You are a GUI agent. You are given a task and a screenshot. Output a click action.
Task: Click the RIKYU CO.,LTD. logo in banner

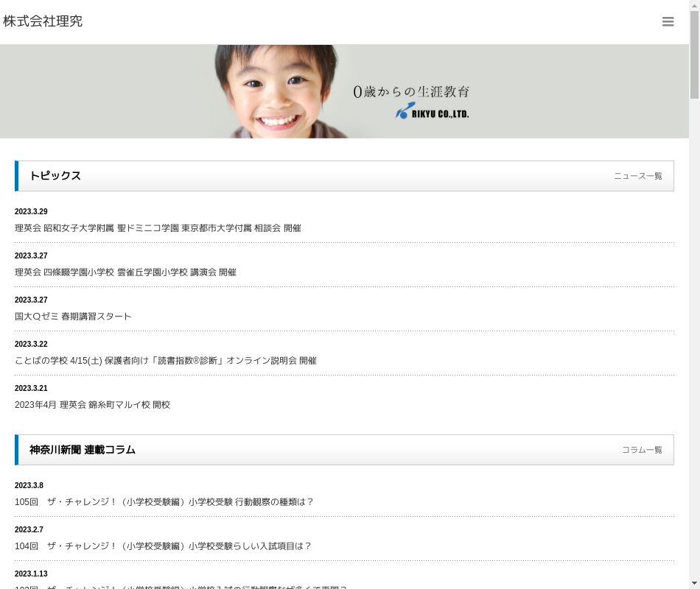[x=432, y=111]
